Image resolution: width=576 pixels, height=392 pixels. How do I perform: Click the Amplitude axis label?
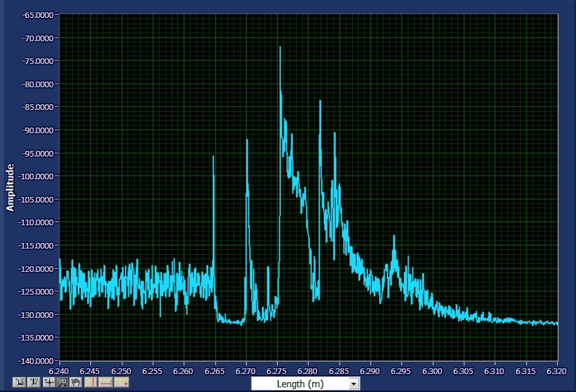(x=10, y=187)
